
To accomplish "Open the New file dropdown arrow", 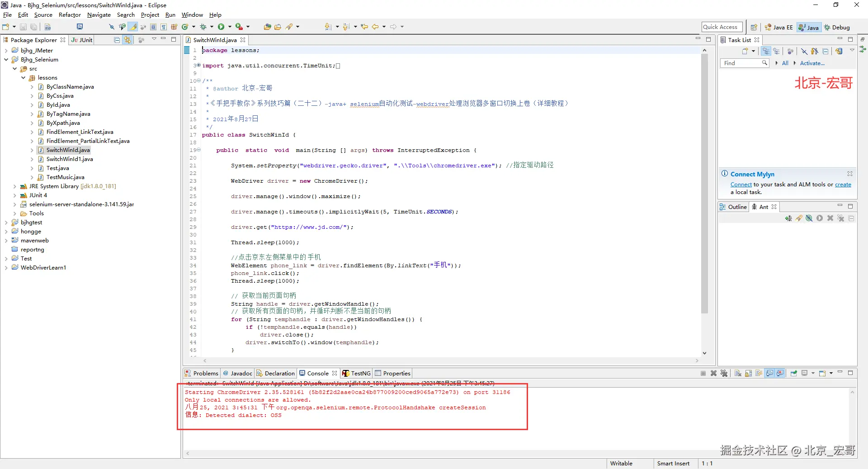I will [14, 27].
